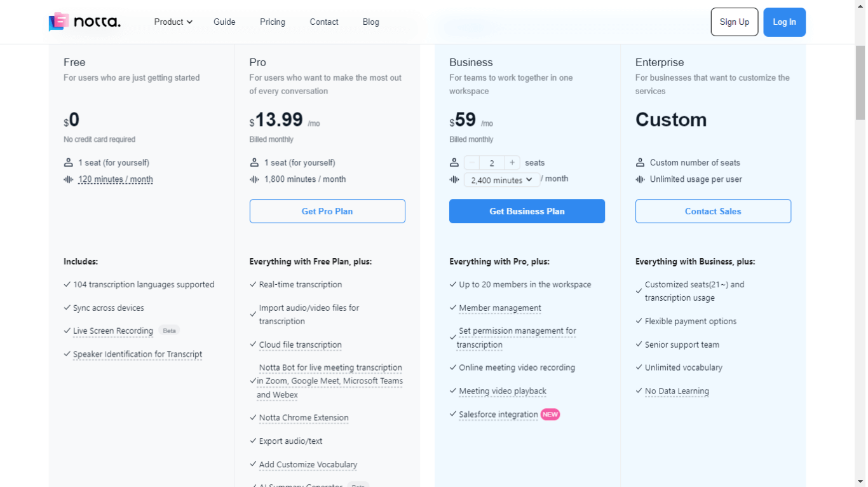Click 'Import audio/video files for transcription'
Viewport: 868px width, 487px height.
click(309, 314)
